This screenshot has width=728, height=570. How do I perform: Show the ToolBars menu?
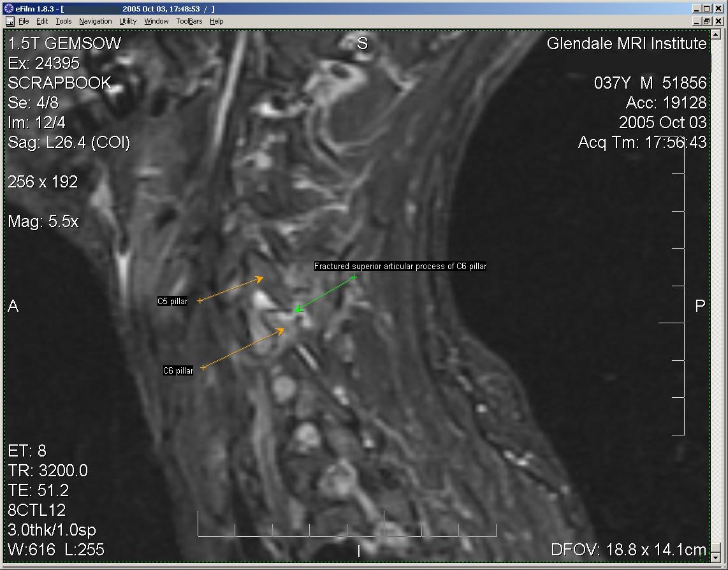[x=189, y=21]
